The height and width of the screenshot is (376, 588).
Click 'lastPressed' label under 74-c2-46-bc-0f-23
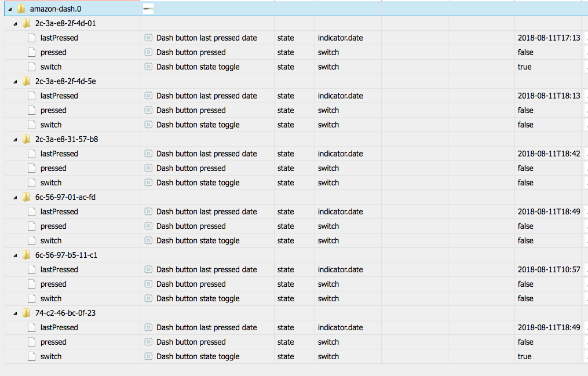pos(59,327)
